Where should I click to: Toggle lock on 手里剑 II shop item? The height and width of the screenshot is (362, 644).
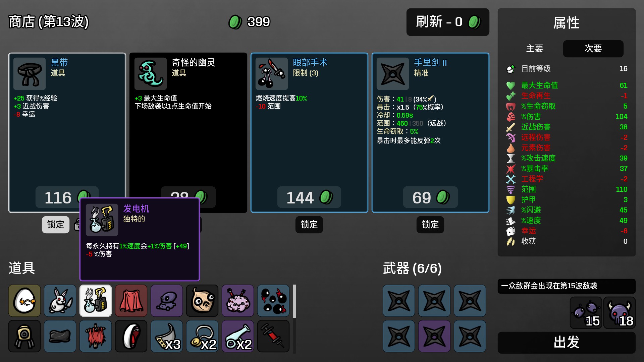pyautogui.click(x=430, y=225)
